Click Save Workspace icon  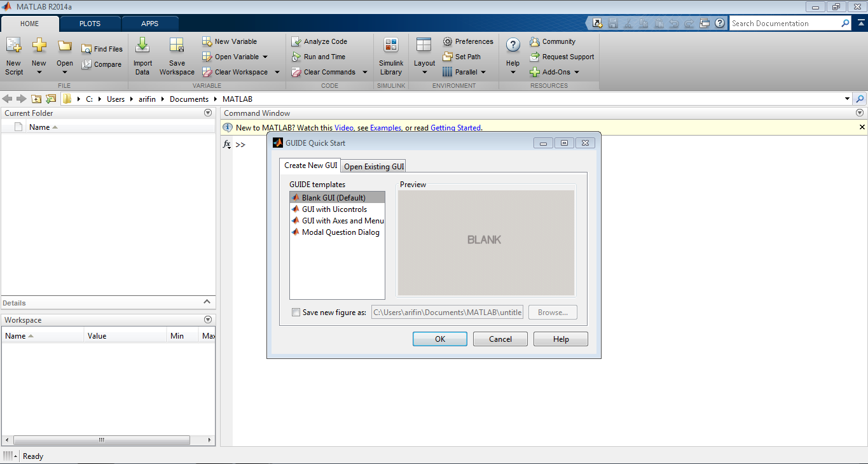177,46
